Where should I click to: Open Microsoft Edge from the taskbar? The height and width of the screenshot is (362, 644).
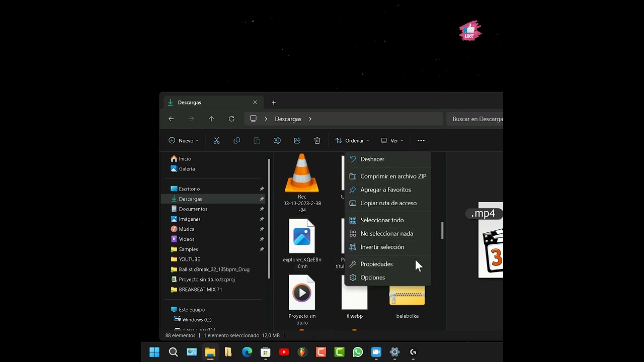pyautogui.click(x=247, y=352)
